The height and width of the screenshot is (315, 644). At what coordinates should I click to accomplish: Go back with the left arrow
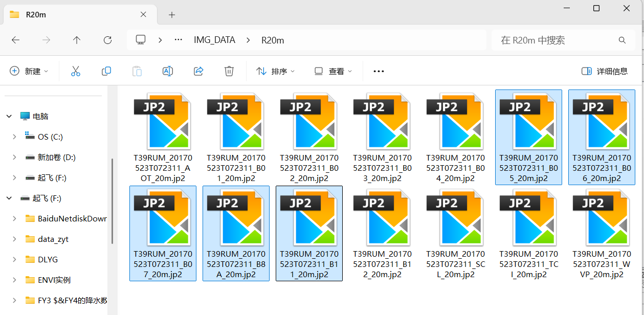(15, 40)
